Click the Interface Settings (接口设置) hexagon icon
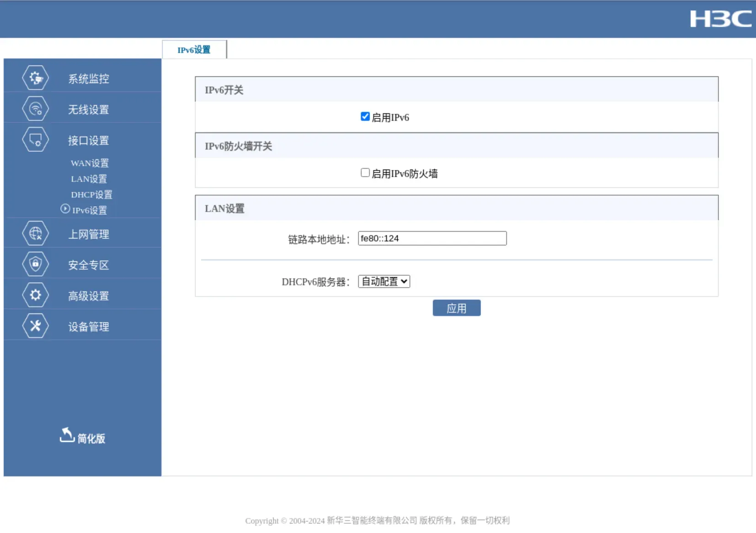The width and height of the screenshot is (756, 533). point(35,140)
